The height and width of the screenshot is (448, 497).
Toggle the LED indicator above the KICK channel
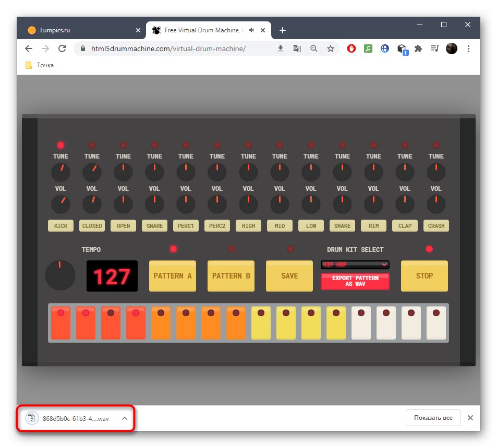[x=60, y=145]
